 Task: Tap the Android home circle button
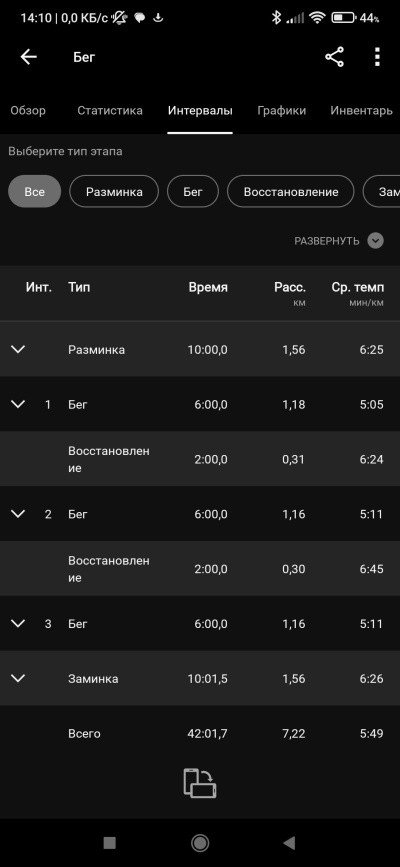tap(200, 843)
